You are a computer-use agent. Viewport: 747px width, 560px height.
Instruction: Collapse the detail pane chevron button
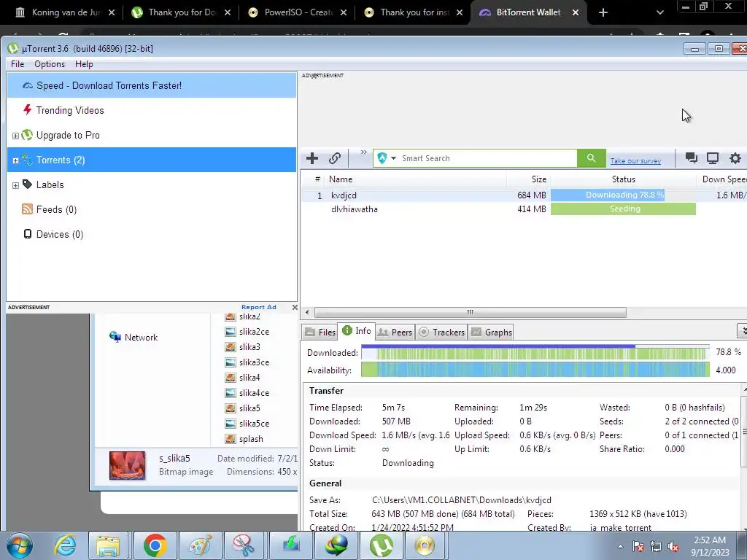click(x=742, y=330)
